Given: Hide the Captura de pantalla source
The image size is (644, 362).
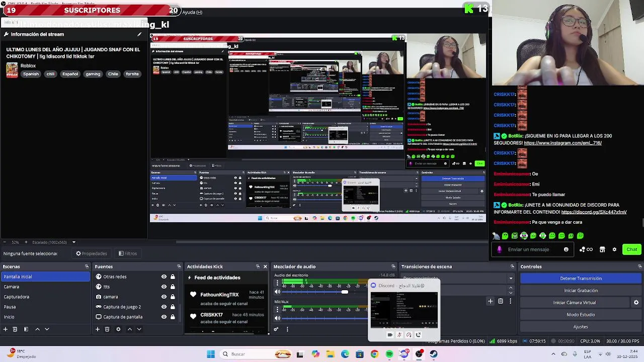Looking at the screenshot, I should click(164, 317).
